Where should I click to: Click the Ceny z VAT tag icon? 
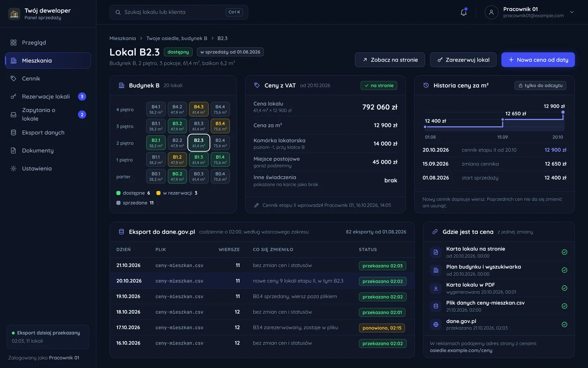pos(257,85)
